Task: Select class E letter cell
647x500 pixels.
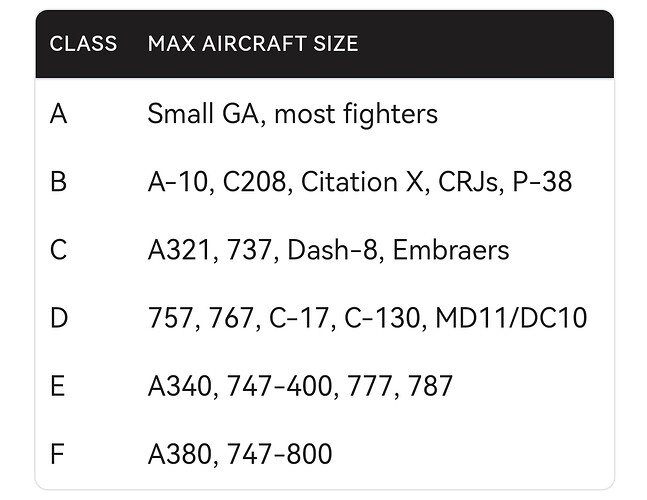Action: pyautogui.click(x=57, y=386)
